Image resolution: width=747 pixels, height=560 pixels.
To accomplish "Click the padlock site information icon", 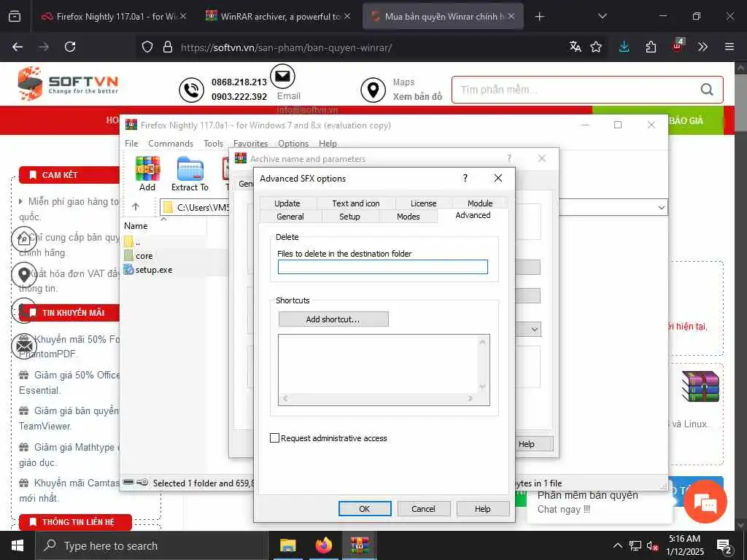I will click(167, 47).
